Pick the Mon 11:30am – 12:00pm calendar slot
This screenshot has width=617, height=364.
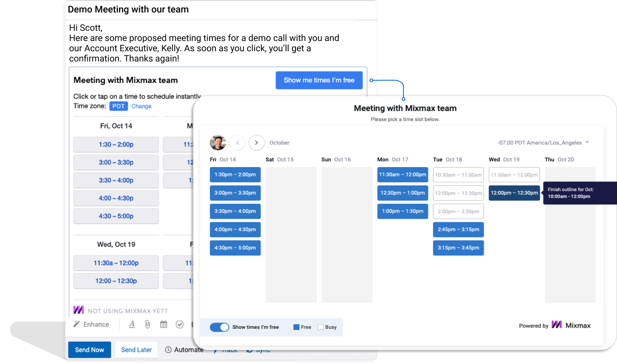click(x=403, y=175)
